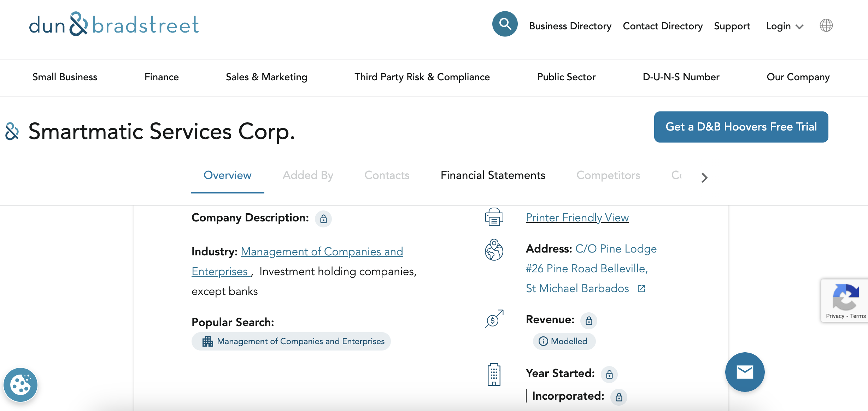Click the reCAPTCHA Terms link
This screenshot has height=411, width=868.
click(858, 316)
